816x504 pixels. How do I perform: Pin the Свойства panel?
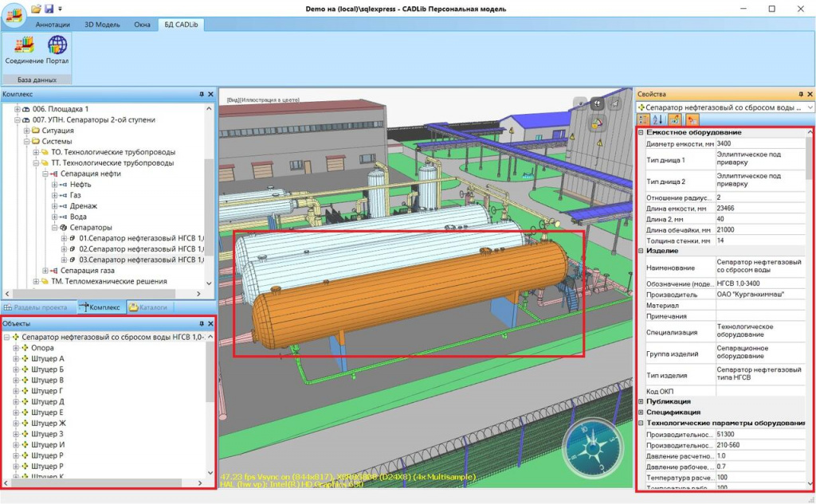coord(801,94)
